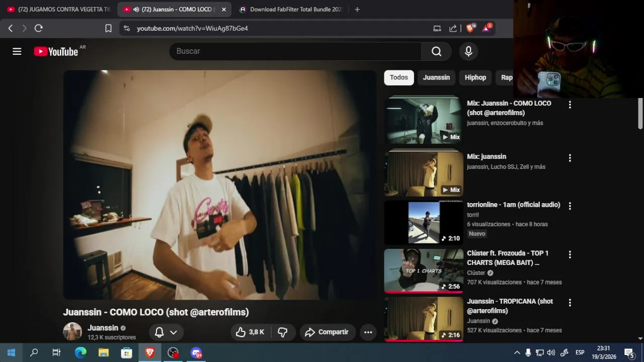This screenshot has height=362, width=644.
Task: Open Clúster TOP 1 CHARTS thumbnail
Action: point(424,271)
